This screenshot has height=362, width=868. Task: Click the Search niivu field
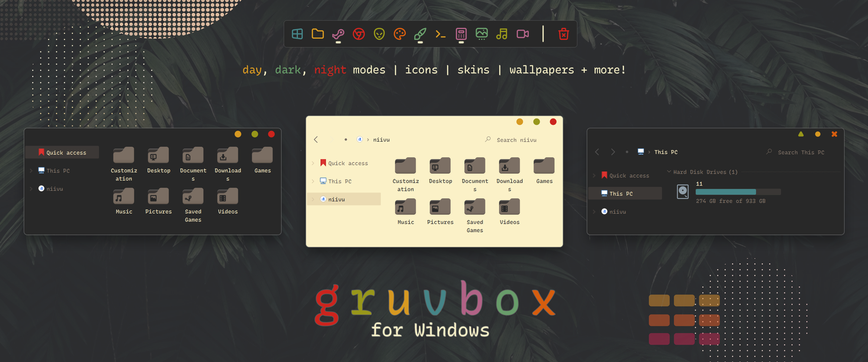pyautogui.click(x=516, y=140)
